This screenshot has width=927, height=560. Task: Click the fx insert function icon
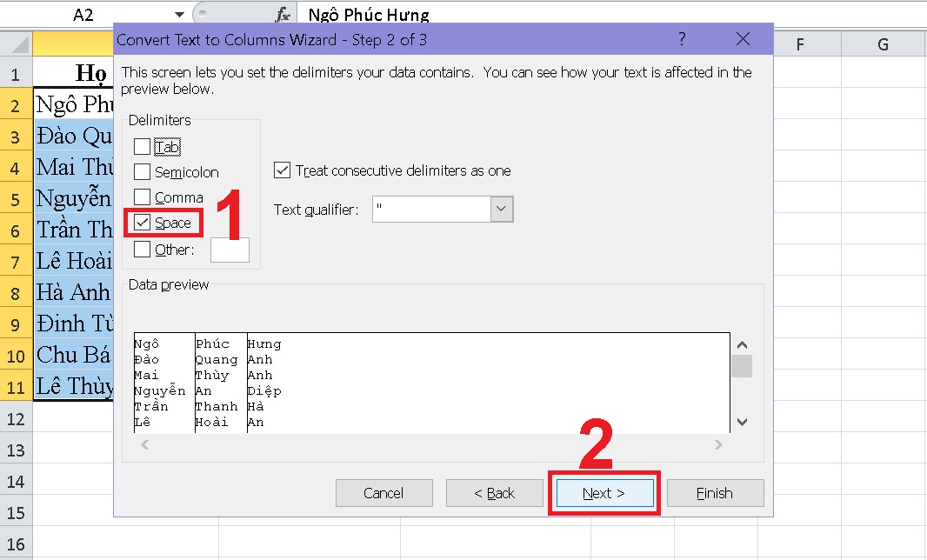[283, 15]
